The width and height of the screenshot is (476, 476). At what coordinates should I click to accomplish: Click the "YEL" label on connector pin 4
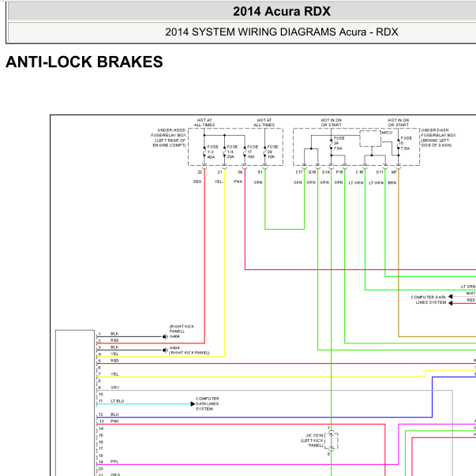pos(114,354)
